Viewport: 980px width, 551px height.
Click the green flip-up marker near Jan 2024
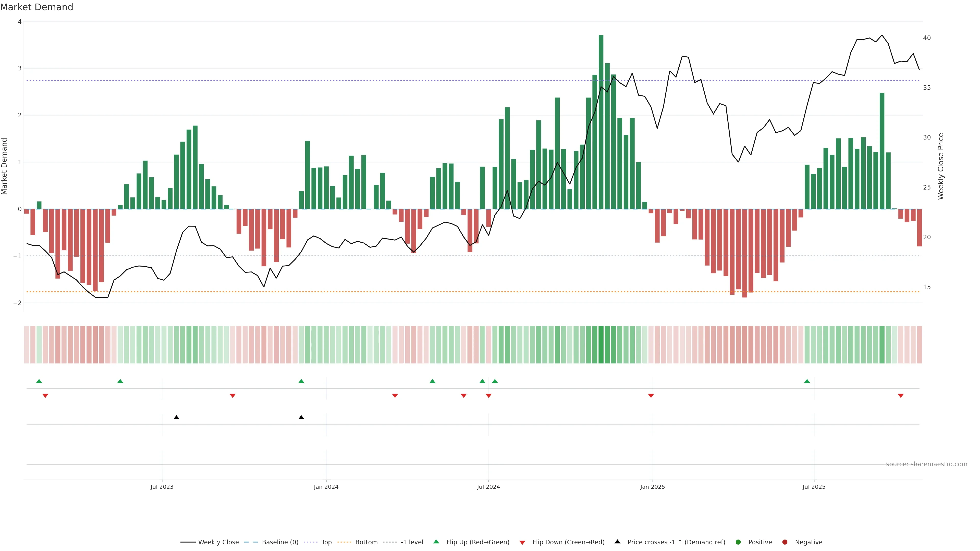[x=301, y=381]
